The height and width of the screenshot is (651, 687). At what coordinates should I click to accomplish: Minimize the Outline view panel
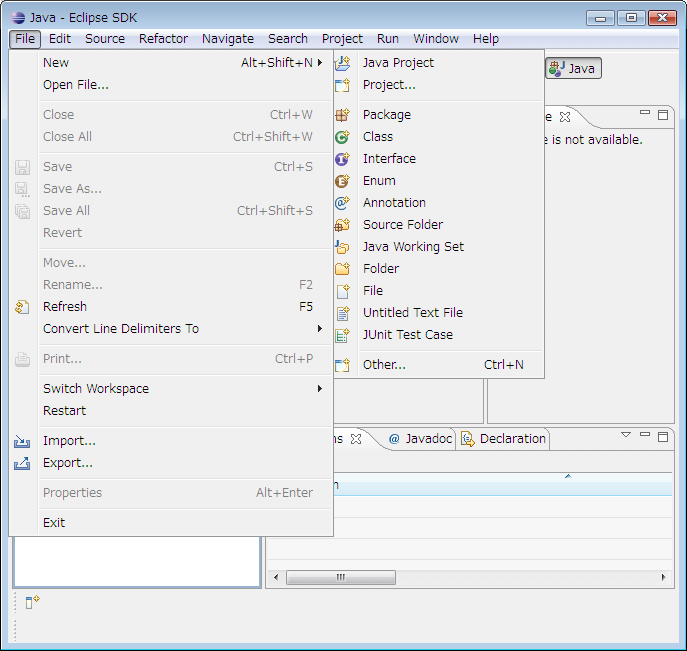tap(645, 113)
